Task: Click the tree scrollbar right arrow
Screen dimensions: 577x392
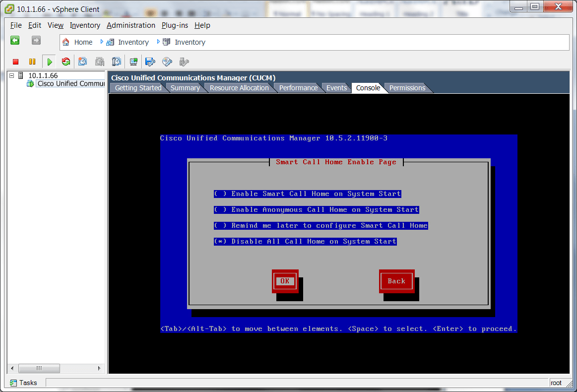Action: pos(99,369)
